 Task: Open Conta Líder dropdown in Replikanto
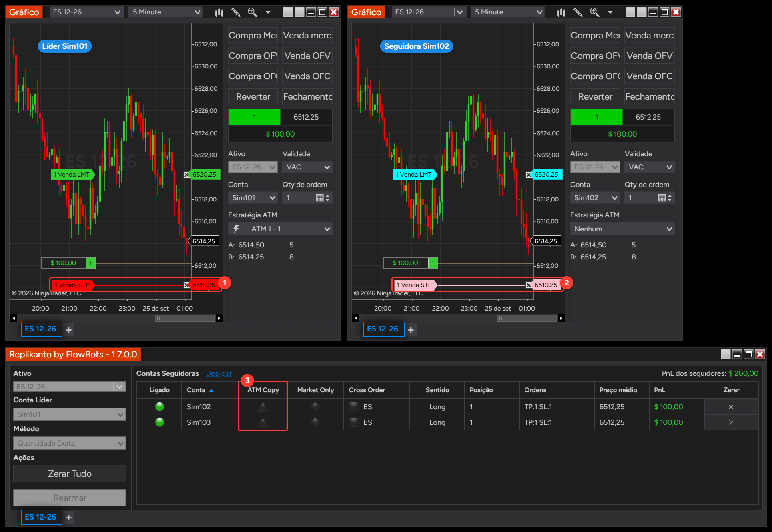click(x=70, y=414)
